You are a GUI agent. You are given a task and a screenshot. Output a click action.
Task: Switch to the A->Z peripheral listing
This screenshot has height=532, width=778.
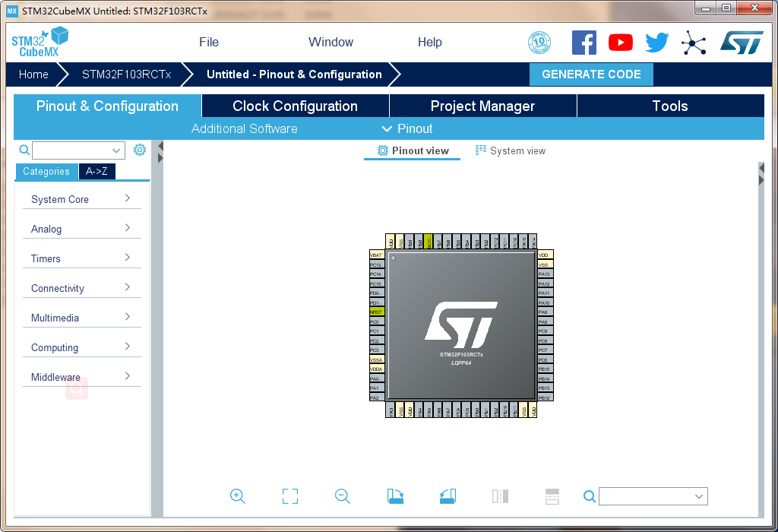click(x=96, y=172)
